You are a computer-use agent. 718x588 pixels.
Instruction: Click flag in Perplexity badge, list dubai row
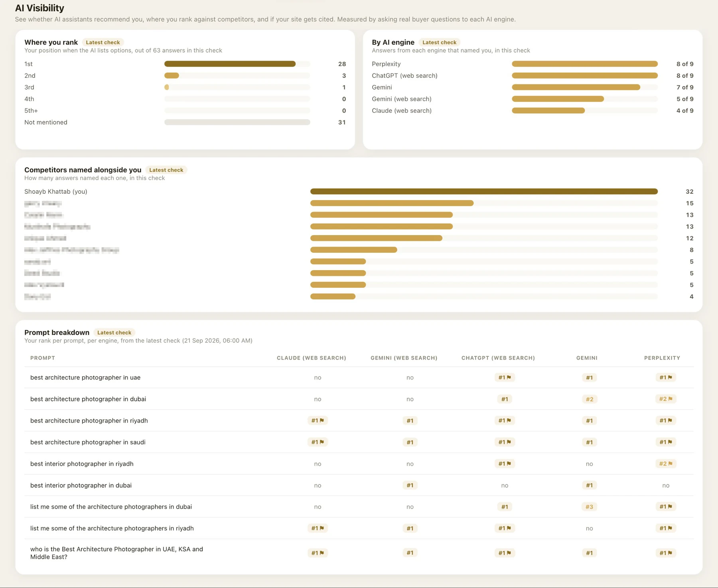coord(670,506)
